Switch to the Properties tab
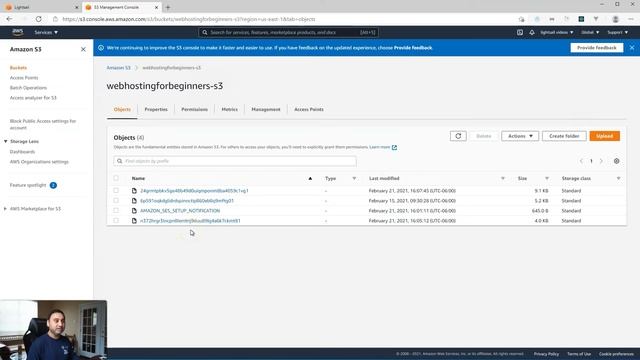Screen dimensions: 640x360 [156, 109]
